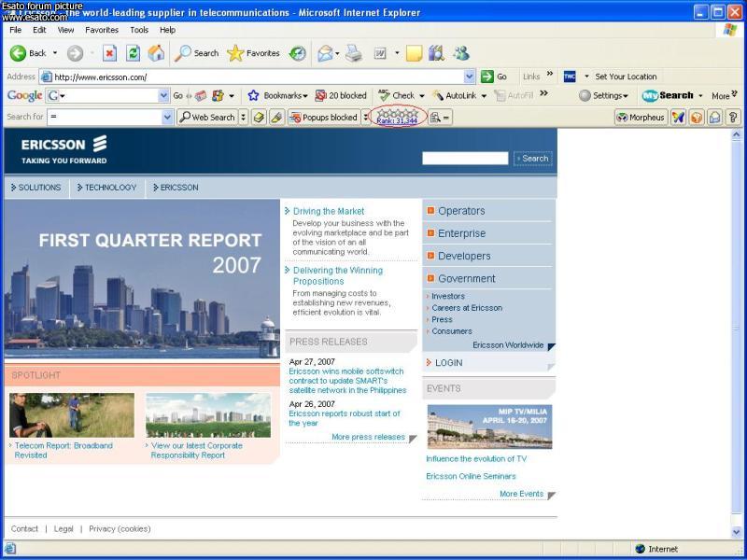Open the Operators link
The height and width of the screenshot is (560, 747).
tap(461, 211)
